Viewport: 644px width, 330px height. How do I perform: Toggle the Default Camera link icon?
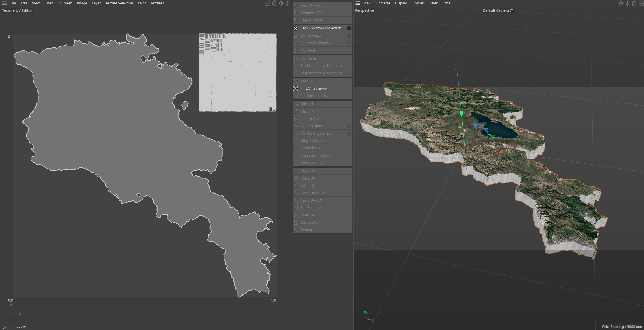click(x=512, y=10)
